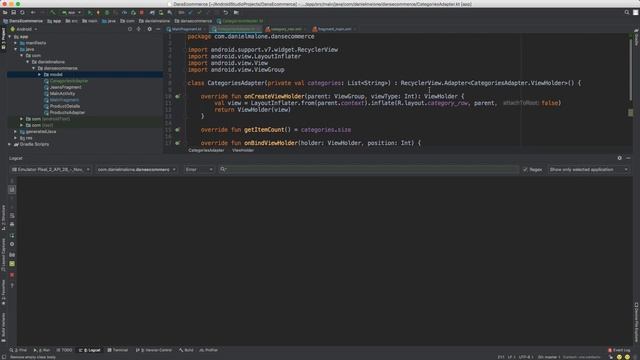Click the Open folder icon in the toolbar
Viewport: 640px width, 360px height.
point(5,13)
